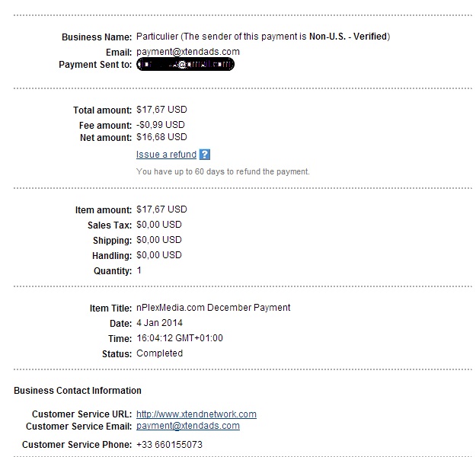Click the sender email payment@xtendads.com text
Viewport: 476px width, 457px height.
188,52
